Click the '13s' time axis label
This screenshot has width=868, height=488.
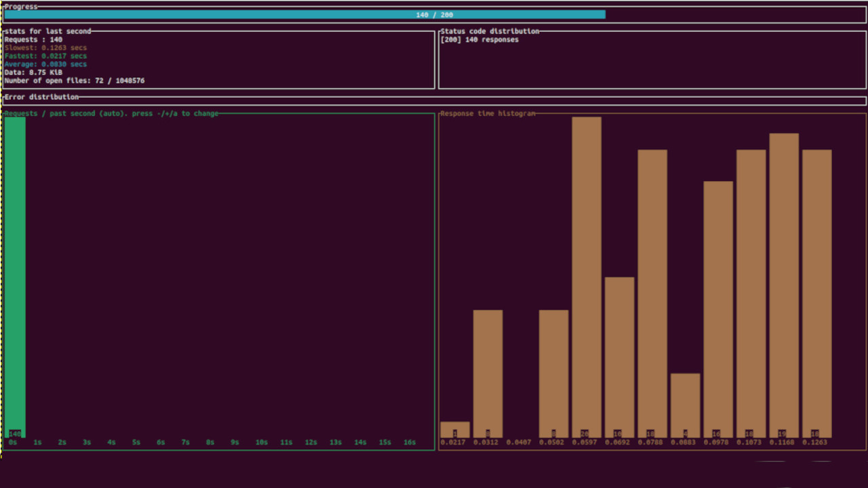tap(336, 442)
